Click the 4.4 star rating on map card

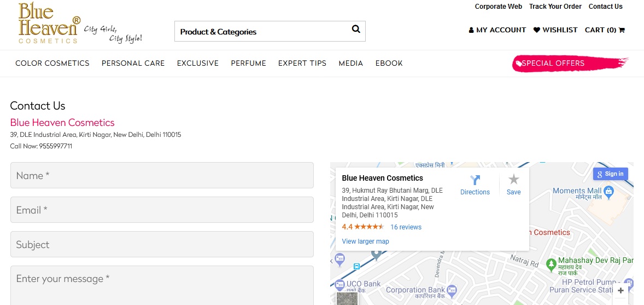(x=363, y=227)
